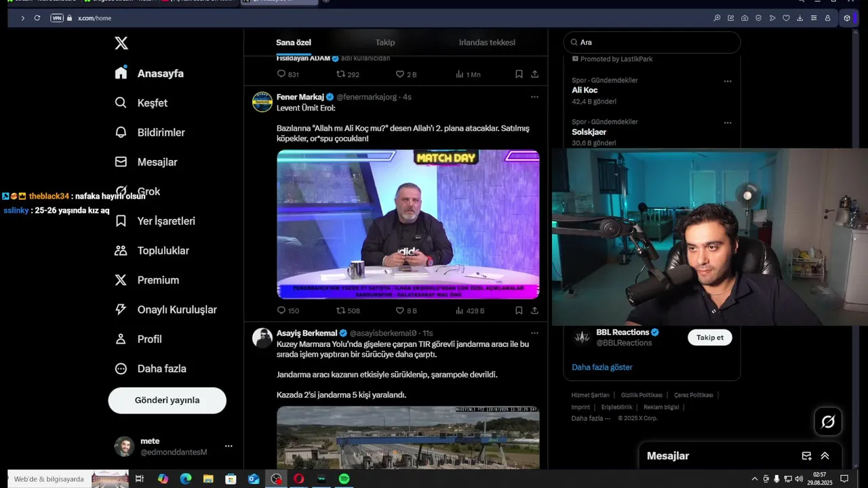Screen dimensions: 868x488
Task: Expand the Mesajlar drawer
Action: pyautogui.click(x=825, y=456)
